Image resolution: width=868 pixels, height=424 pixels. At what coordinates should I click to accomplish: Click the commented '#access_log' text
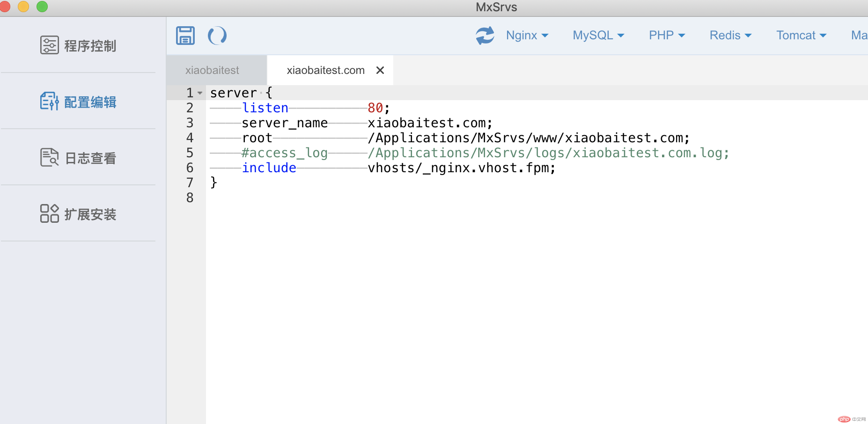(x=285, y=153)
